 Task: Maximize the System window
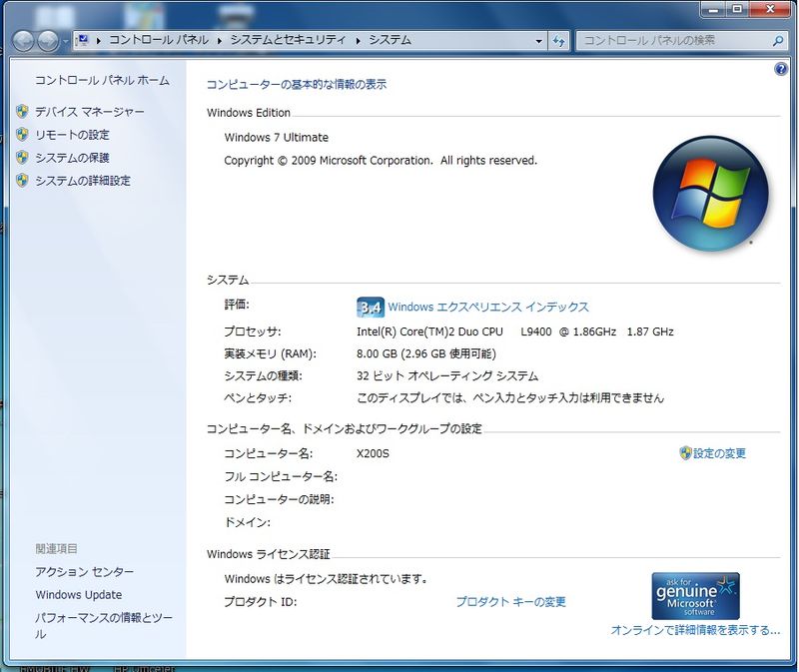pyautogui.click(x=737, y=9)
